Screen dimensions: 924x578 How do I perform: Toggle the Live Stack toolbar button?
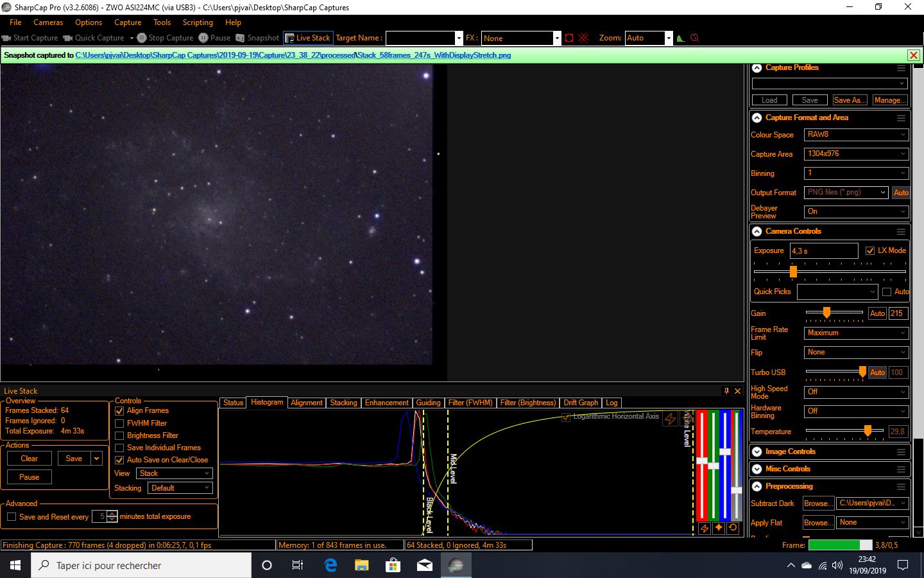(x=307, y=38)
